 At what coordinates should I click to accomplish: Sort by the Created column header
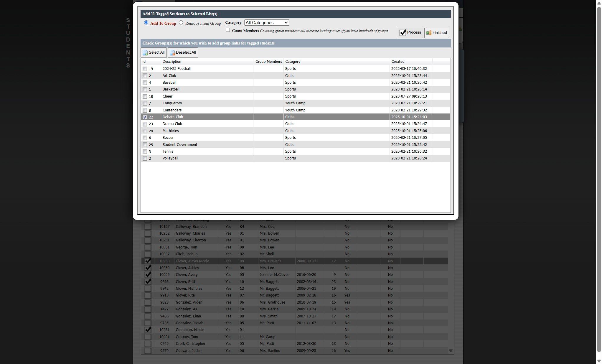coord(398,62)
